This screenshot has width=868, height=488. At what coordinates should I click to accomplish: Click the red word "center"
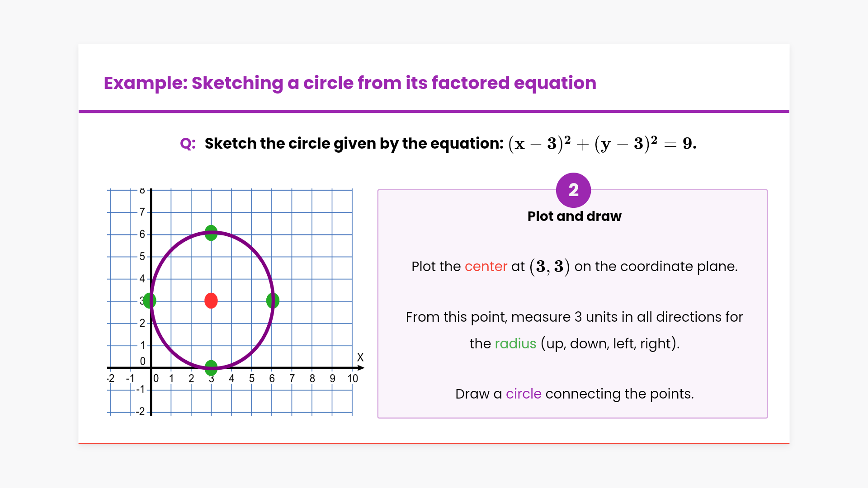[486, 267]
